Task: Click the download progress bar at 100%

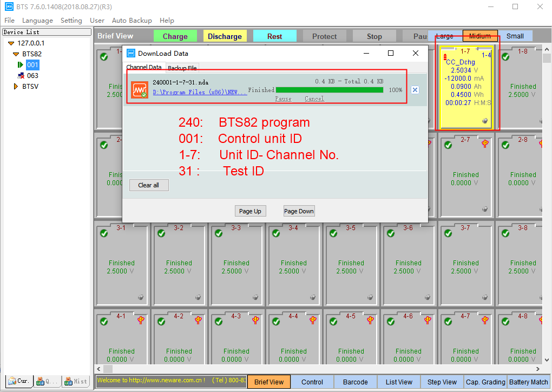Action: (x=330, y=90)
